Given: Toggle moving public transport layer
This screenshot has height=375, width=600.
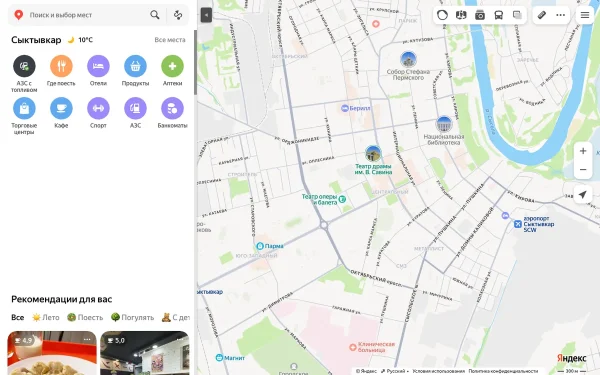Looking at the screenshot, I should pos(499,15).
